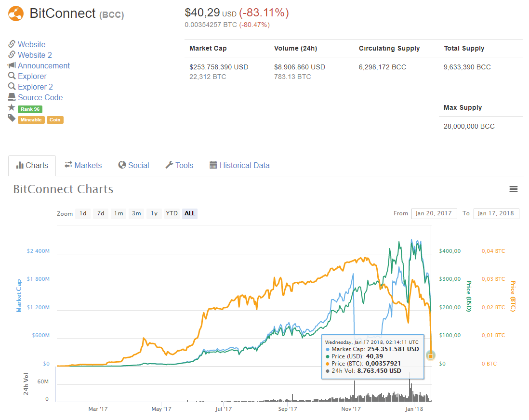This screenshot has width=529, height=420.
Task: Click the Max Supply column header
Action: (x=463, y=107)
